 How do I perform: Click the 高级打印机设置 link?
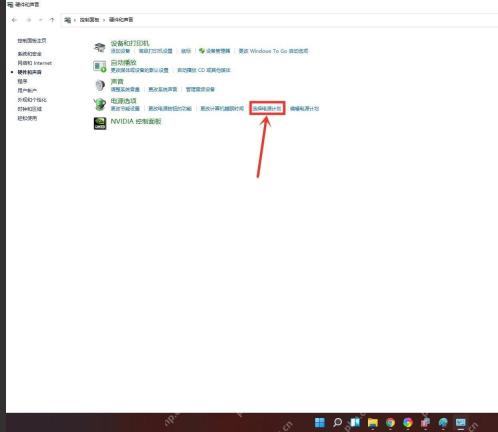pyautogui.click(x=156, y=51)
